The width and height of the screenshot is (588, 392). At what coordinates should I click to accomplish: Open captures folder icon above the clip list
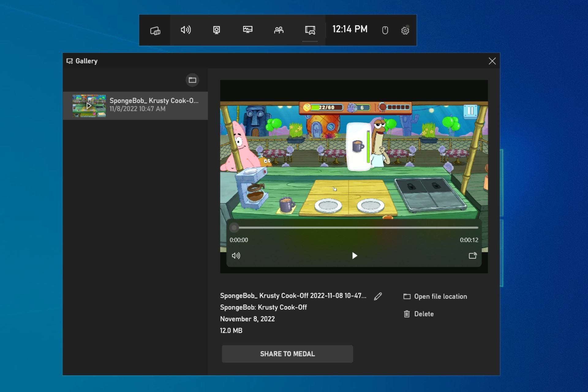[192, 80]
